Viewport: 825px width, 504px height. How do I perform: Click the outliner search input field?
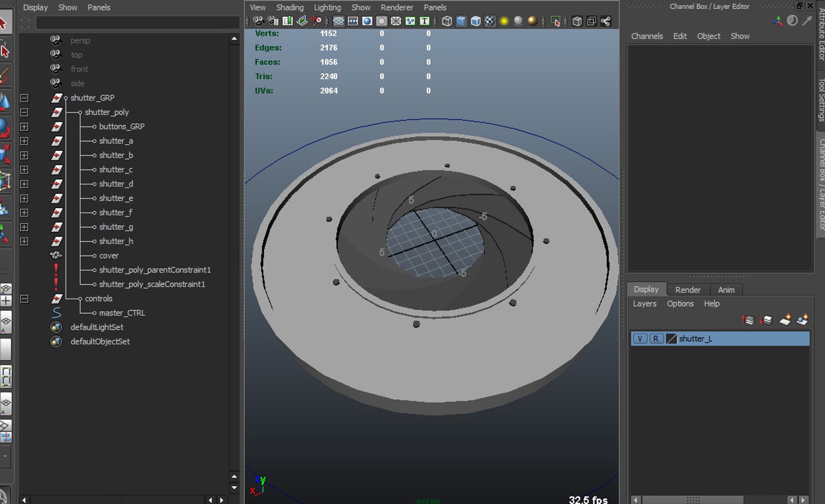coord(137,22)
